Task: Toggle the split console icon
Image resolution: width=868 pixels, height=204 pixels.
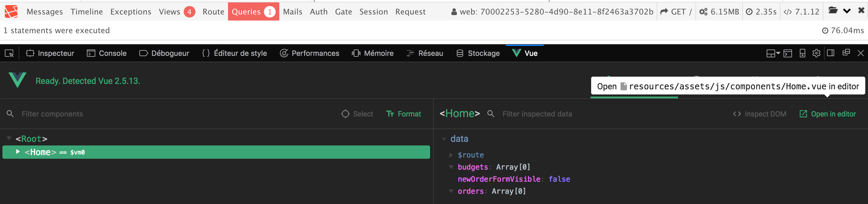Action: click(788, 53)
